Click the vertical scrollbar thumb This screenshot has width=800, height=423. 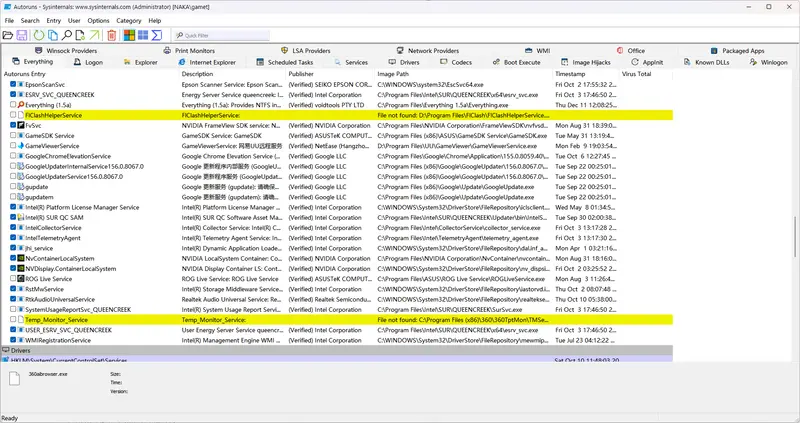(795, 237)
